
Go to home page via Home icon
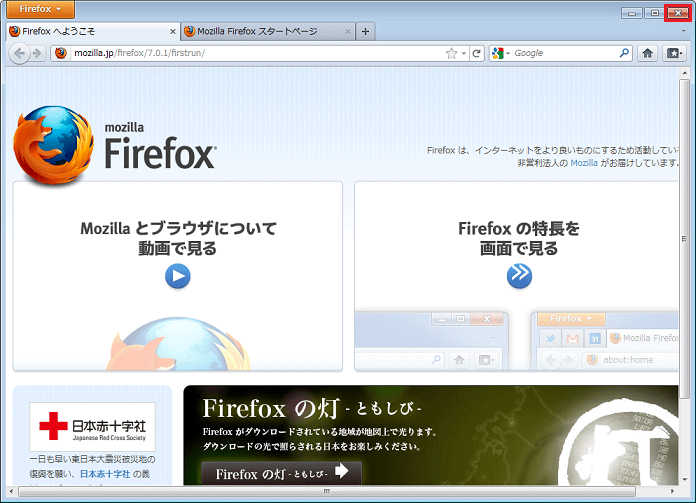(648, 53)
